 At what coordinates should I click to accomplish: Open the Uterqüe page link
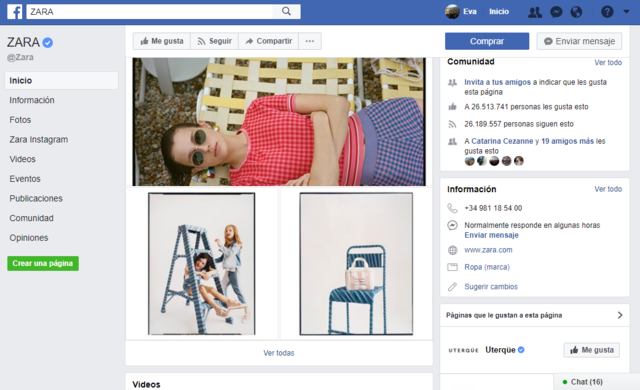(x=500, y=350)
